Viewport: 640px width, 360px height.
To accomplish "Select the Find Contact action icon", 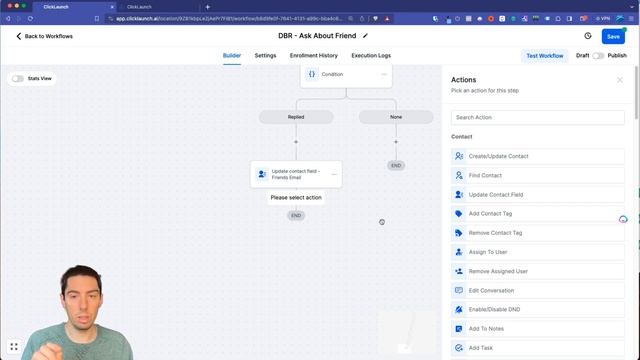I will coord(459,175).
